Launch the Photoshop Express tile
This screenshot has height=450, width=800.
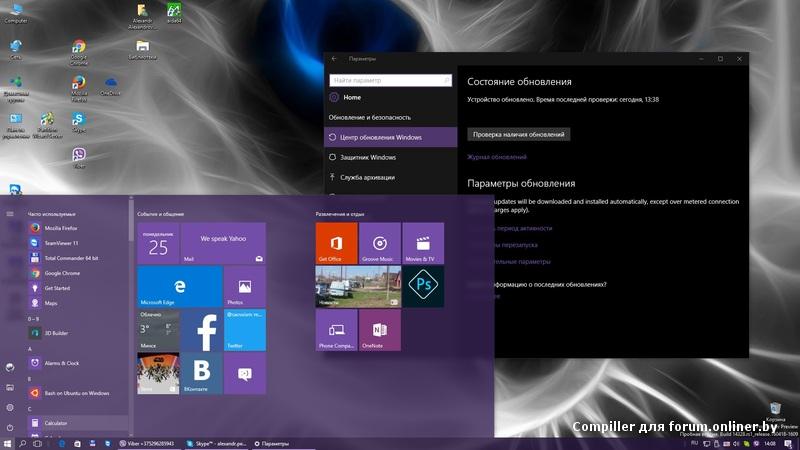pyautogui.click(x=423, y=286)
